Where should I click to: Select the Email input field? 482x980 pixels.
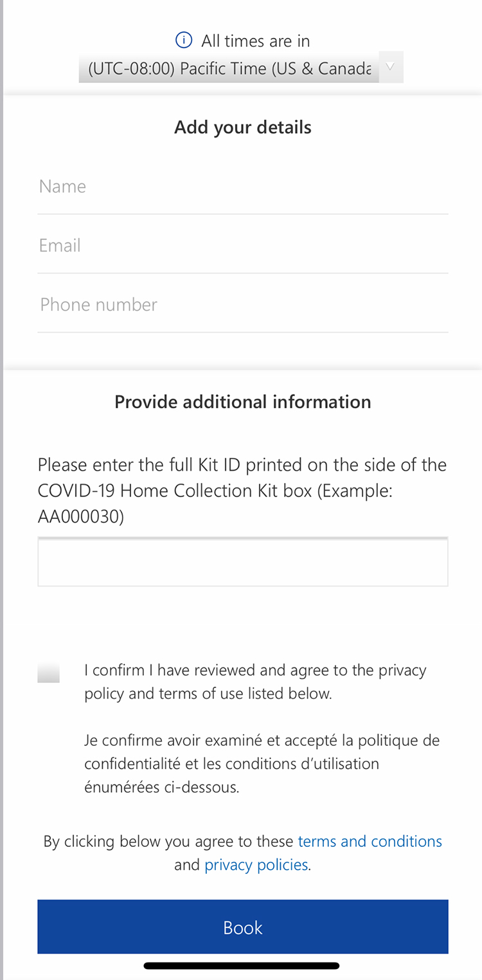coord(243,246)
